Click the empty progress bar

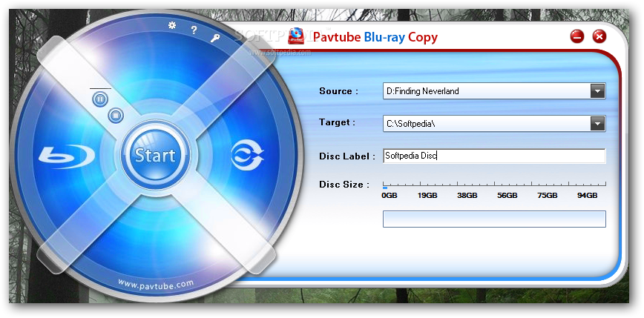coord(494,219)
